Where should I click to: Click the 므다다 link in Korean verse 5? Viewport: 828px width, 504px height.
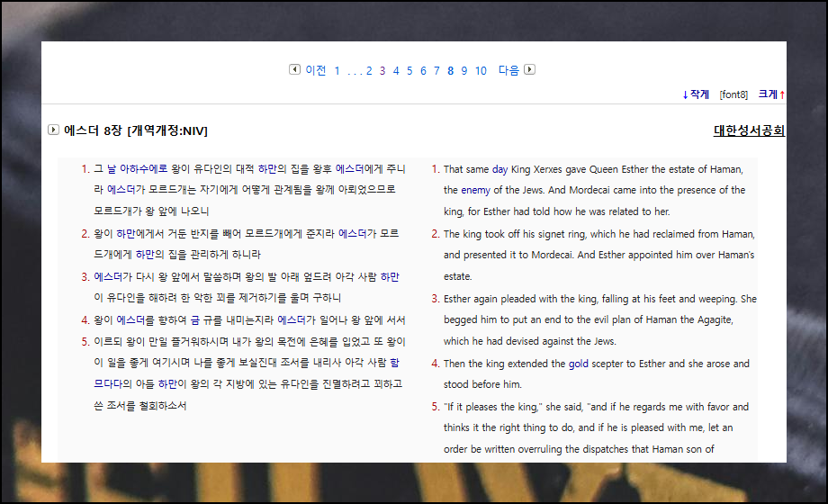108,384
